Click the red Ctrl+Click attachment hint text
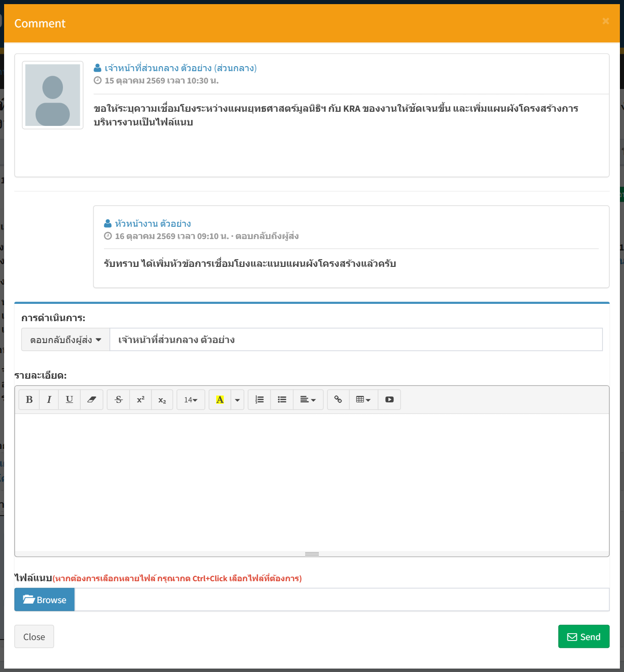 point(177,578)
